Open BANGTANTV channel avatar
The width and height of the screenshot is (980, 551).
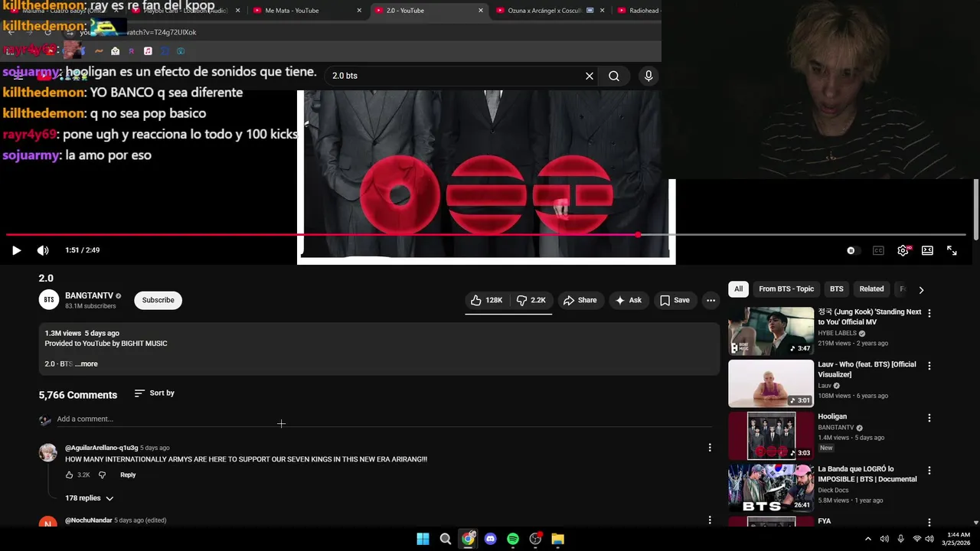pyautogui.click(x=49, y=300)
